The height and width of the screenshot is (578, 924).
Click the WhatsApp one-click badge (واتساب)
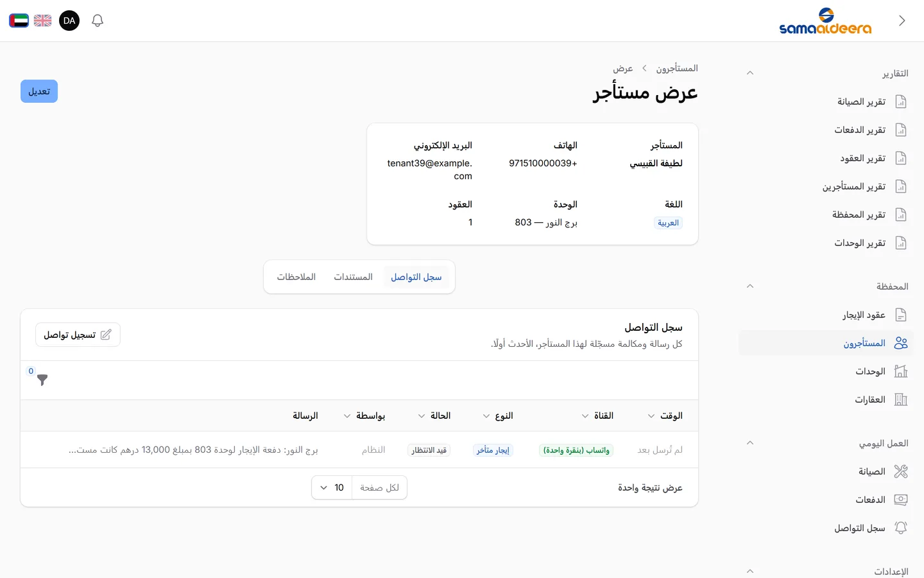pos(576,450)
